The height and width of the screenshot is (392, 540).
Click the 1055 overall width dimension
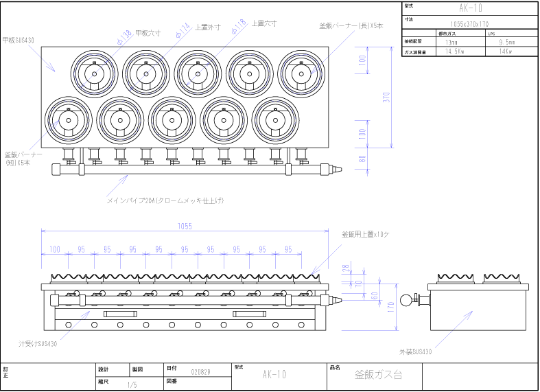(185, 225)
